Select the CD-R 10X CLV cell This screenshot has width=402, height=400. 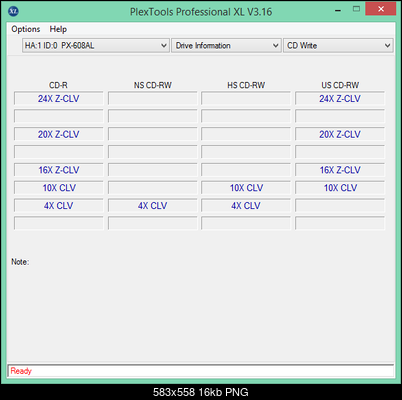click(59, 188)
